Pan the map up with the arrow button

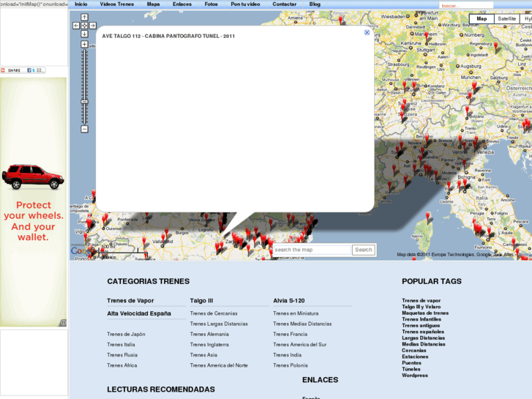tap(84, 17)
